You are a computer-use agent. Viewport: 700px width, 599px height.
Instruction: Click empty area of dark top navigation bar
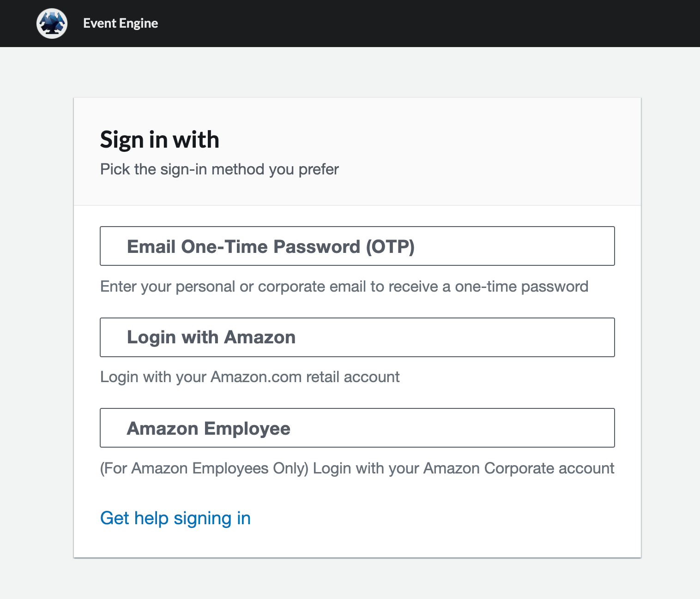tap(416, 24)
